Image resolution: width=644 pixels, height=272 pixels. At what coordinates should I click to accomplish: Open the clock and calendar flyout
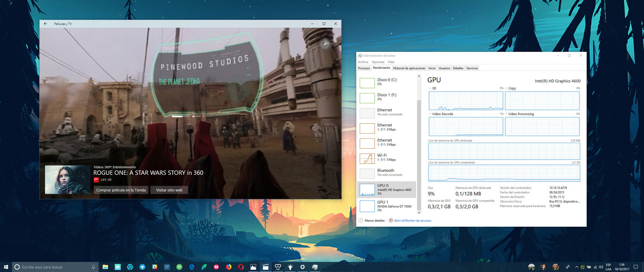(621, 267)
